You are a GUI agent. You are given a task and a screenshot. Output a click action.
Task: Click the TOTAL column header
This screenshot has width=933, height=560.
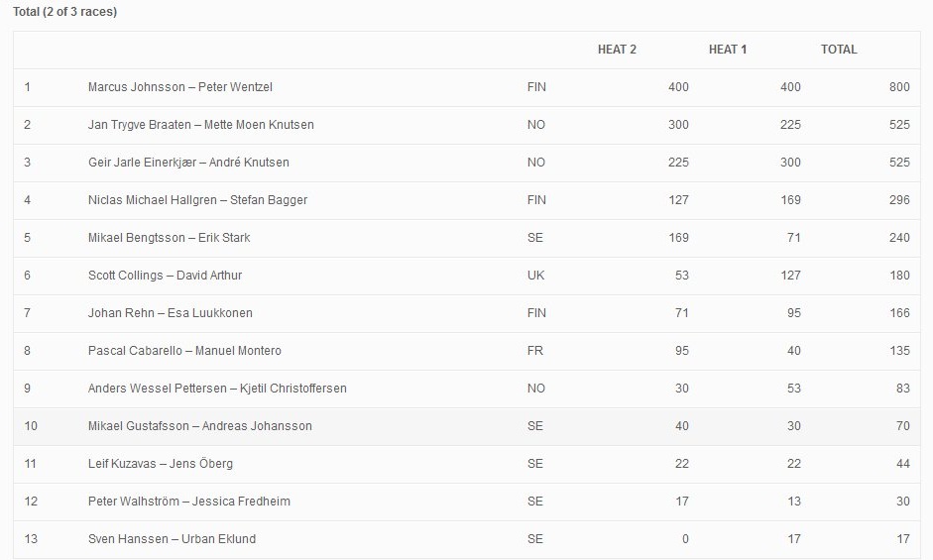(x=839, y=50)
